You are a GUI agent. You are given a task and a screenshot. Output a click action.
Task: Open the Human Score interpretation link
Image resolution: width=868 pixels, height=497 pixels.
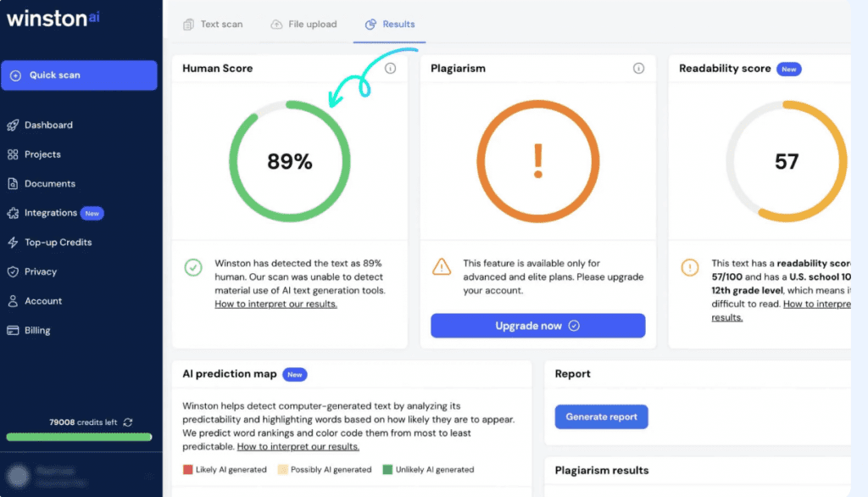(275, 304)
